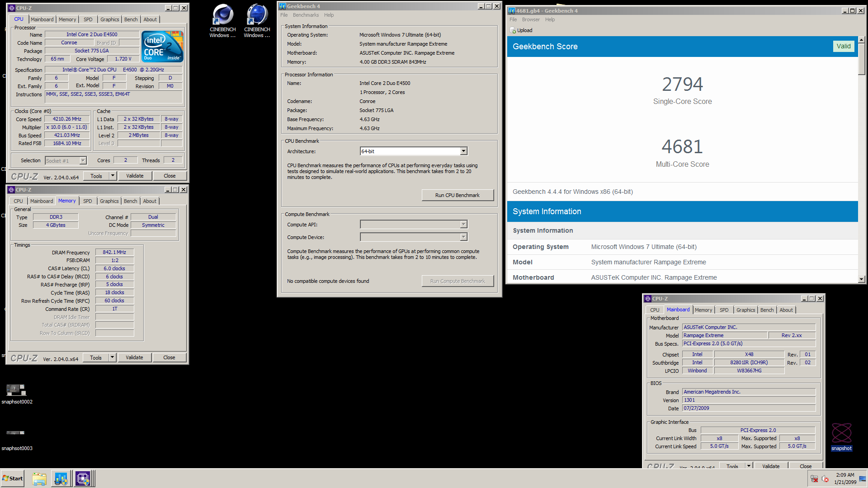The height and width of the screenshot is (488, 868).
Task: Click Bus Speed value 421.03 MHz
Action: pos(67,135)
